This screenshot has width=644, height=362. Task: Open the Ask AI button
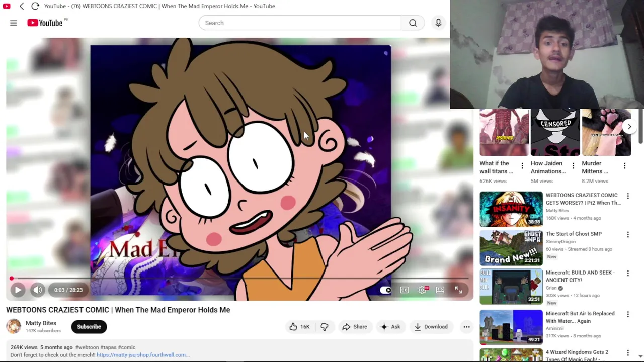[390, 327]
